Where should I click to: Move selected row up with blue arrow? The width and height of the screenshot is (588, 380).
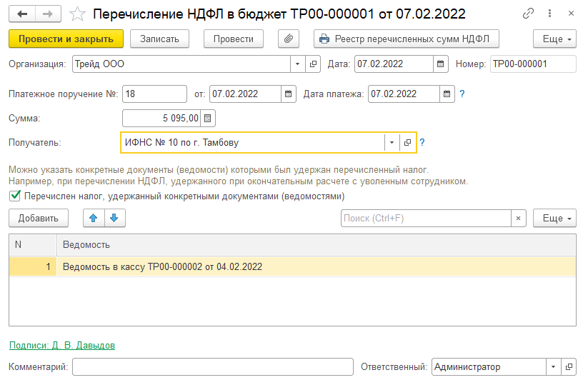[94, 218]
